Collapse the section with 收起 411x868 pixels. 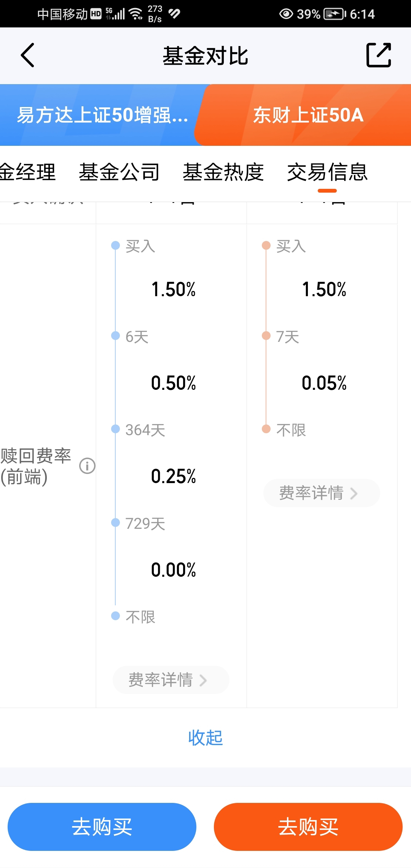coord(205,738)
